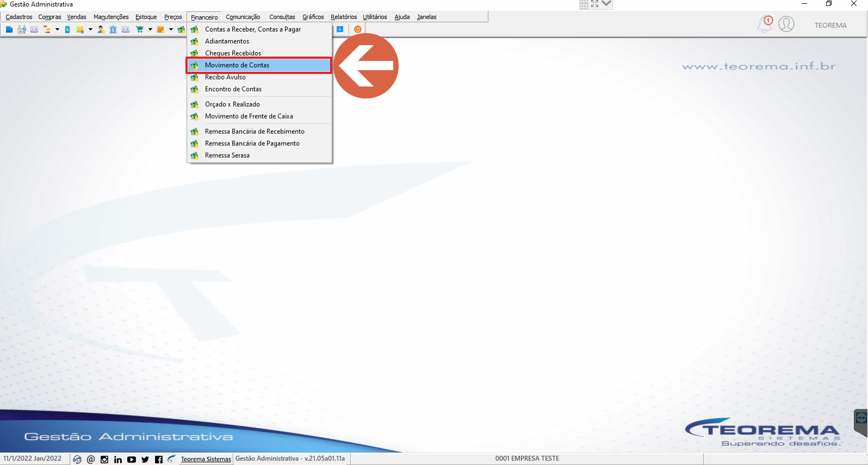868x465 pixels.
Task: Select Movimento de Frente de Caixa
Action: [x=259, y=116]
